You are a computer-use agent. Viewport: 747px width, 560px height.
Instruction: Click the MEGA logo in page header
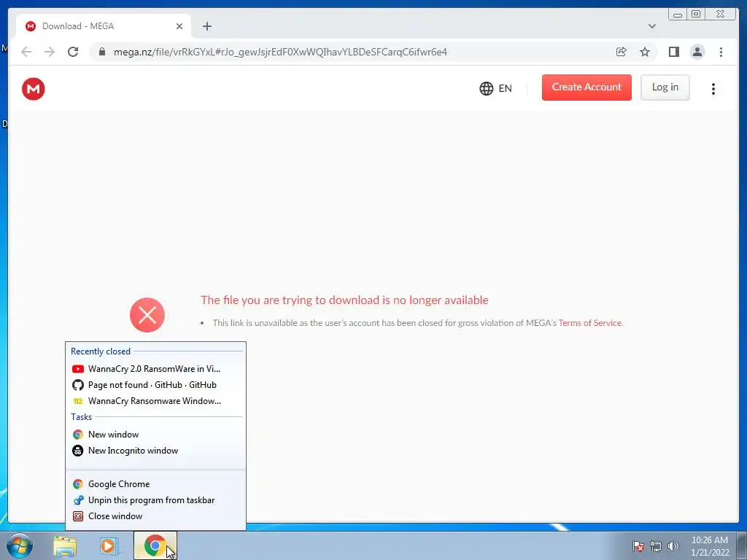click(x=34, y=89)
